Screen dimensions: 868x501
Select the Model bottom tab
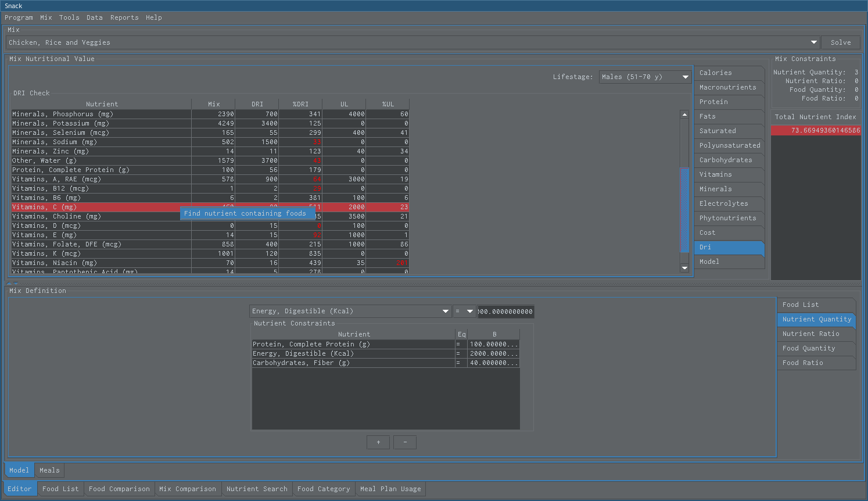click(19, 470)
